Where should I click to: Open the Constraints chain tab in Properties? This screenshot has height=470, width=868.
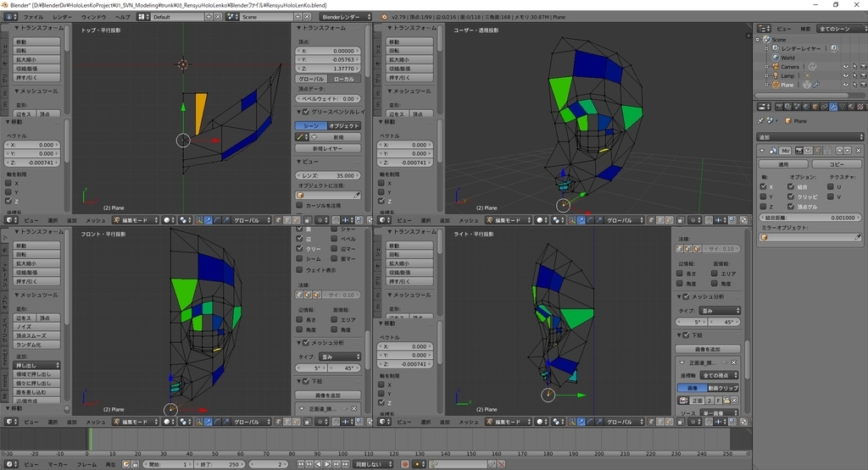(824, 107)
